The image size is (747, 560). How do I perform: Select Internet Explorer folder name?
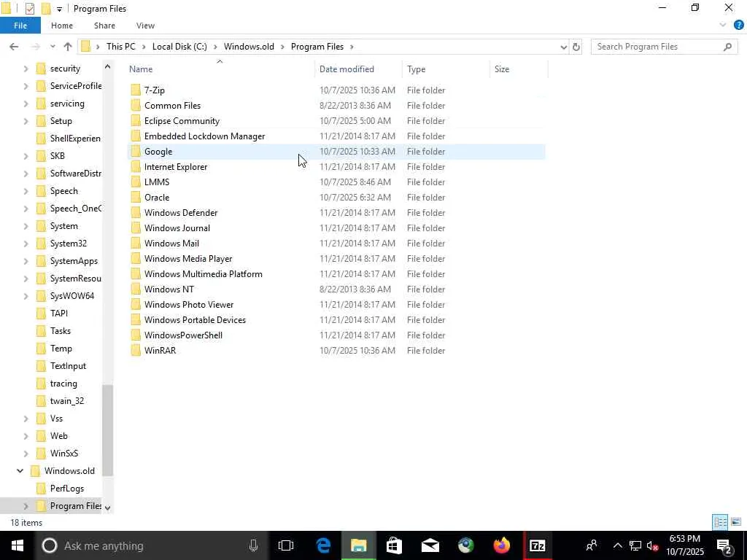[x=176, y=167]
